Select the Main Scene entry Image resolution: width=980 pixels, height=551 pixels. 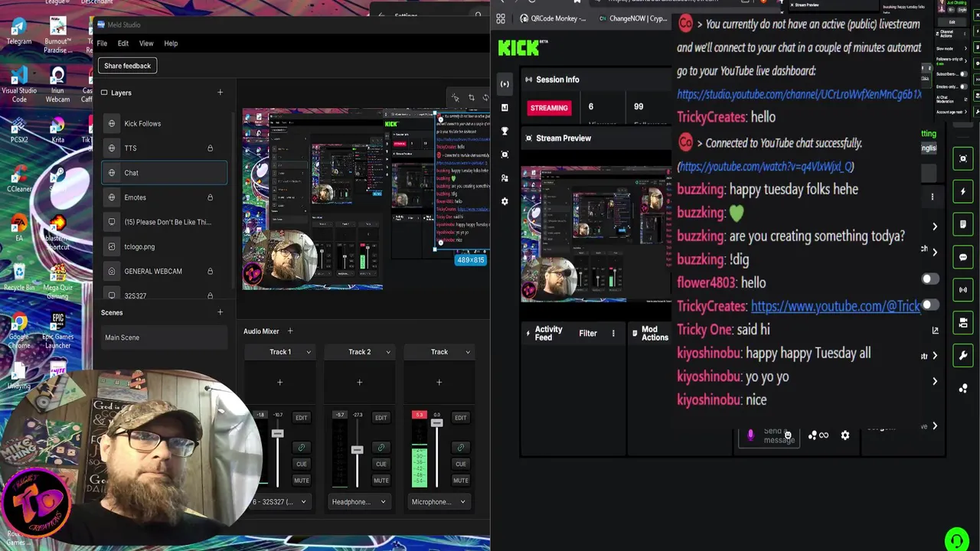click(164, 337)
